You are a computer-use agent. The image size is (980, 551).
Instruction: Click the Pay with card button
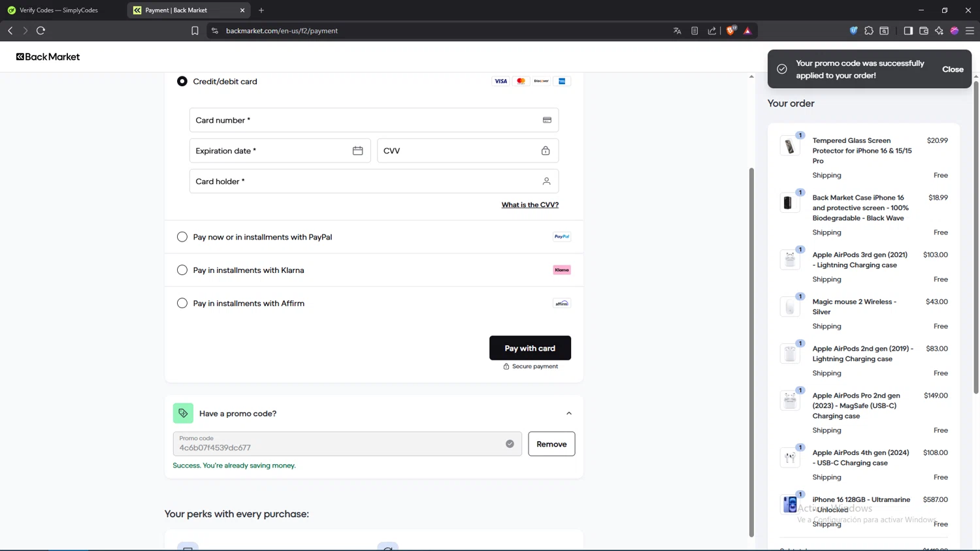tap(530, 348)
